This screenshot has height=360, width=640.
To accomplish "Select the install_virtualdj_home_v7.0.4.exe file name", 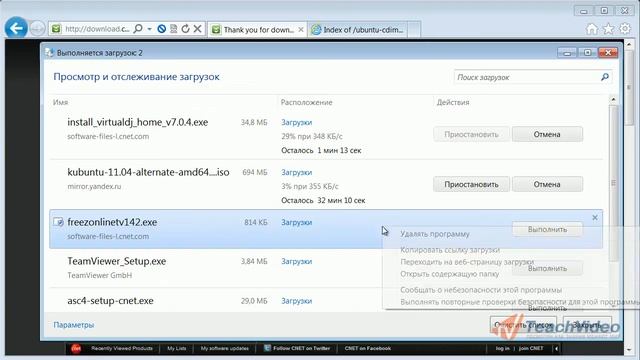I will 138,122.
